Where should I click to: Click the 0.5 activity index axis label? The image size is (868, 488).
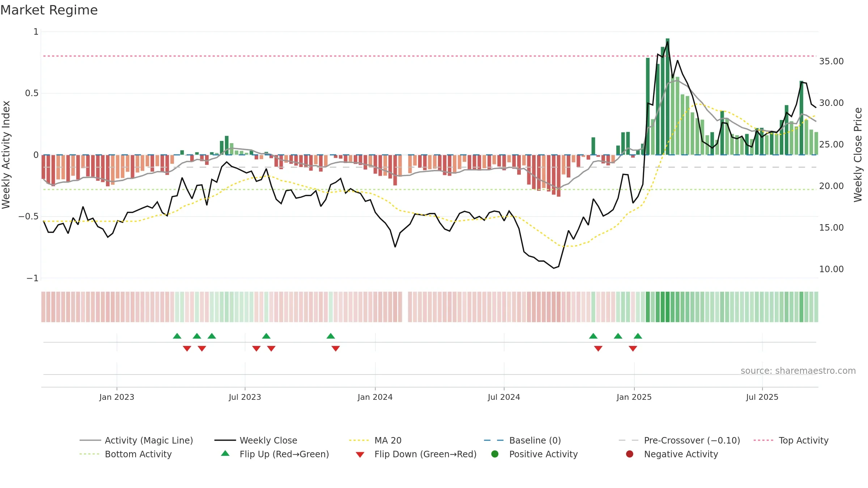pos(31,93)
